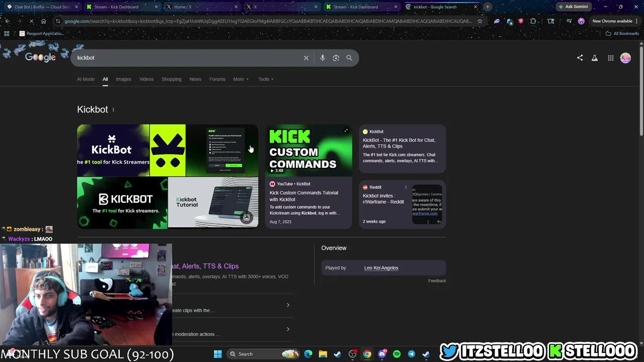Select the News search tab

click(x=195, y=79)
